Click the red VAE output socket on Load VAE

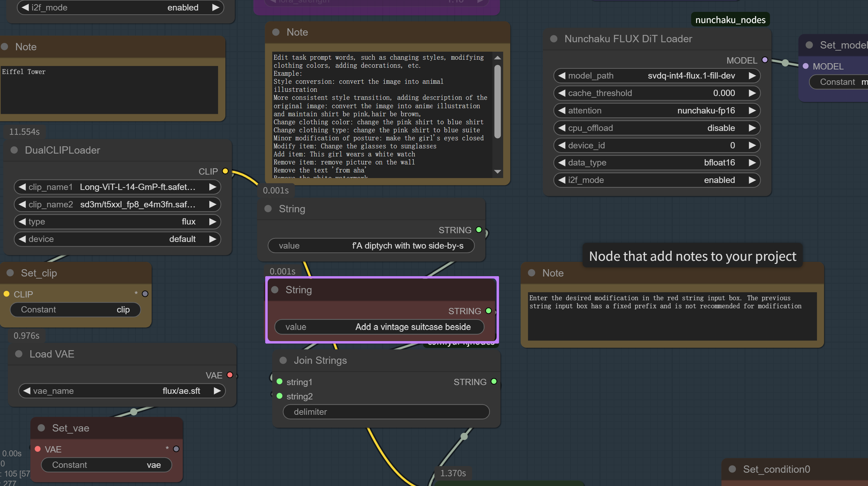(x=230, y=375)
